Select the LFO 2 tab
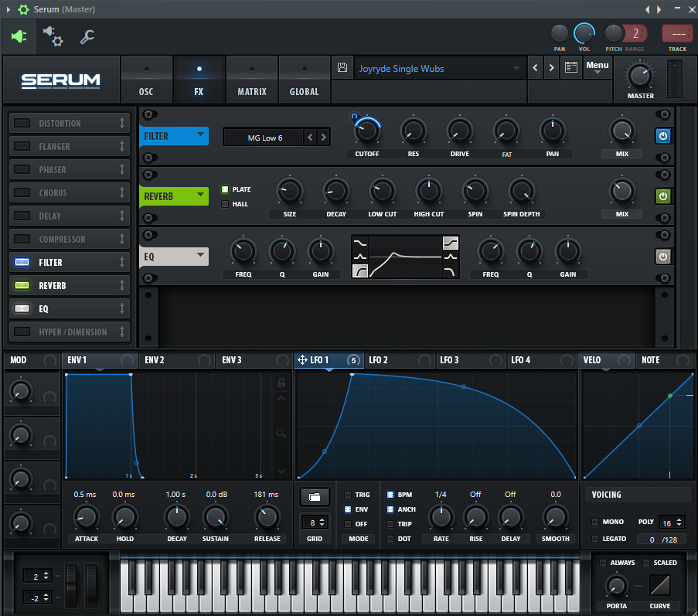Screen dimensions: 698x616 pos(400,359)
